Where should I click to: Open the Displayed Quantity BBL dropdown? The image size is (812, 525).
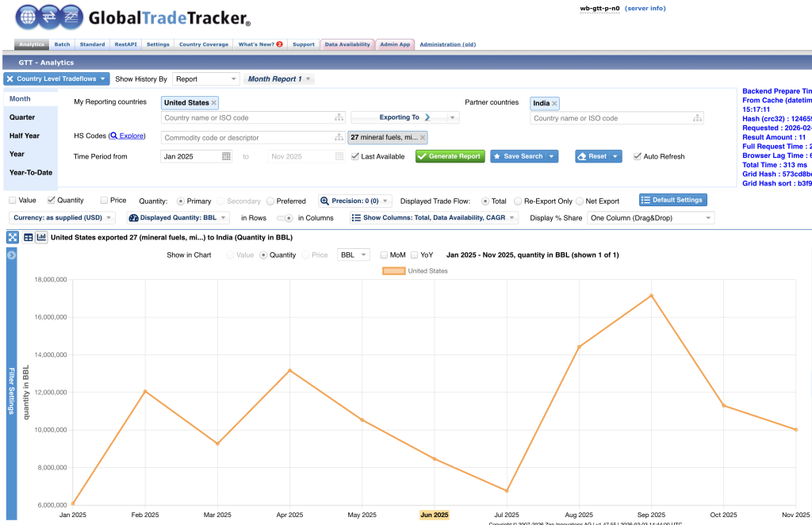pos(178,217)
